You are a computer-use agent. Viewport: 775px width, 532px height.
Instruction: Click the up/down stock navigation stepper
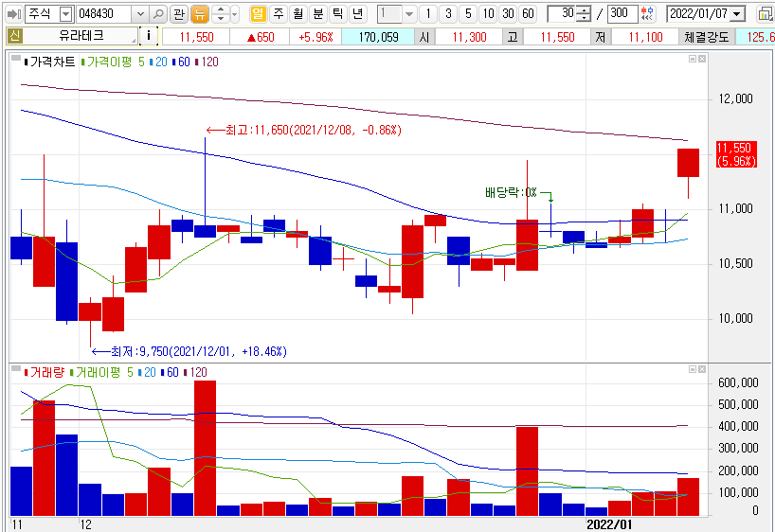[x=221, y=14]
